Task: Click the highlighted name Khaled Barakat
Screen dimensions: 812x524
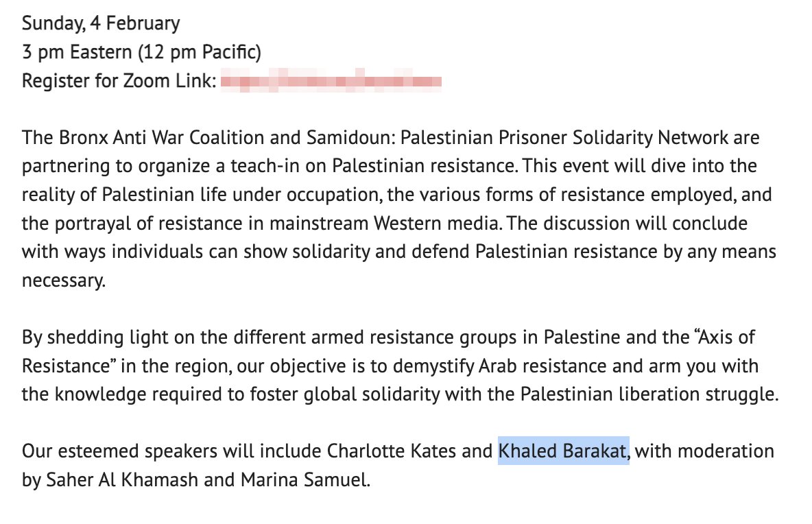Action: 563,452
